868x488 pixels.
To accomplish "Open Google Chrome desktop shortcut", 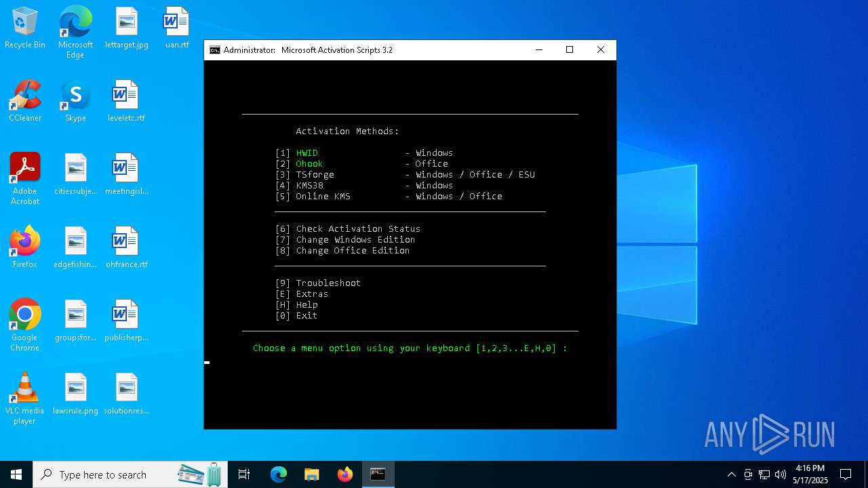I will (x=25, y=325).
